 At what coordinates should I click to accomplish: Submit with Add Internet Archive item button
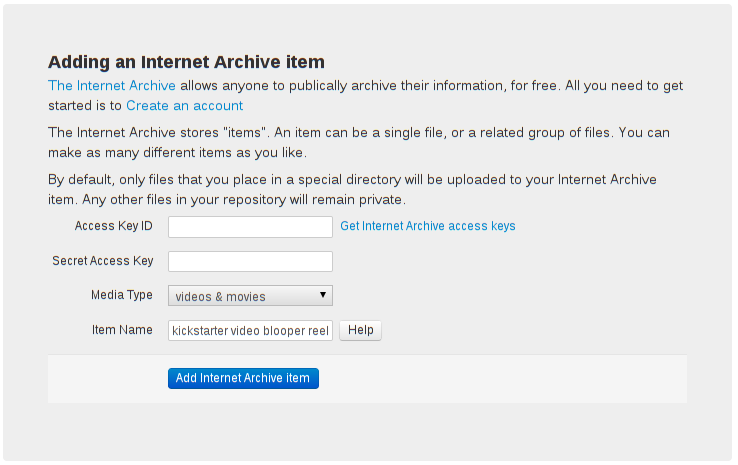tap(243, 378)
